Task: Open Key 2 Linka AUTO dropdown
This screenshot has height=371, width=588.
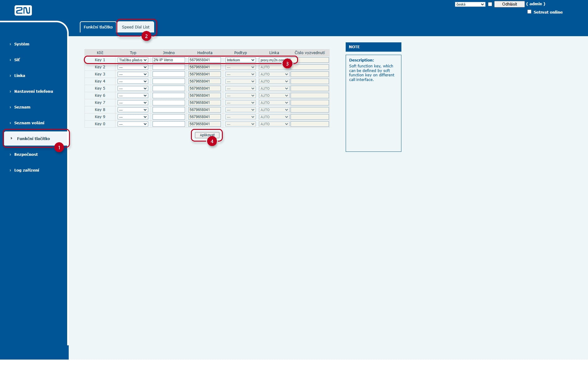Action: (274, 67)
